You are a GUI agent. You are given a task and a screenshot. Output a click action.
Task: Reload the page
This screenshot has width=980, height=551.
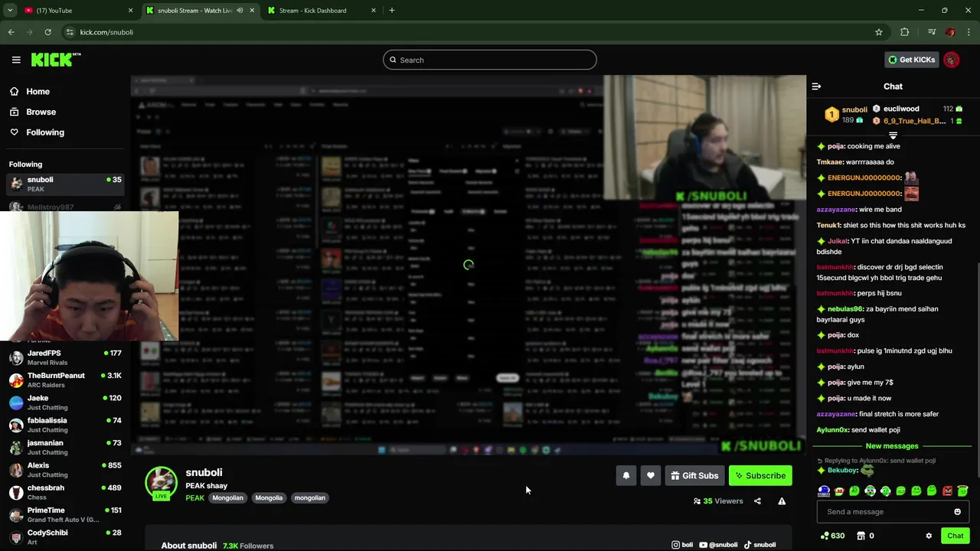coord(47,32)
